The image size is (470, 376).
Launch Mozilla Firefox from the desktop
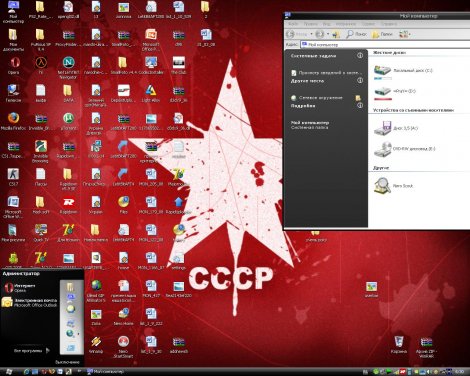[x=13, y=121]
